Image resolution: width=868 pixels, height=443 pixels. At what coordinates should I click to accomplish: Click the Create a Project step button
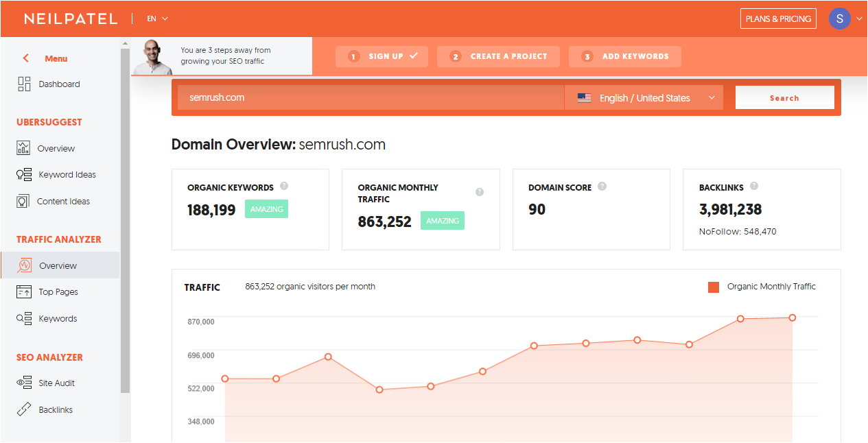click(x=498, y=56)
